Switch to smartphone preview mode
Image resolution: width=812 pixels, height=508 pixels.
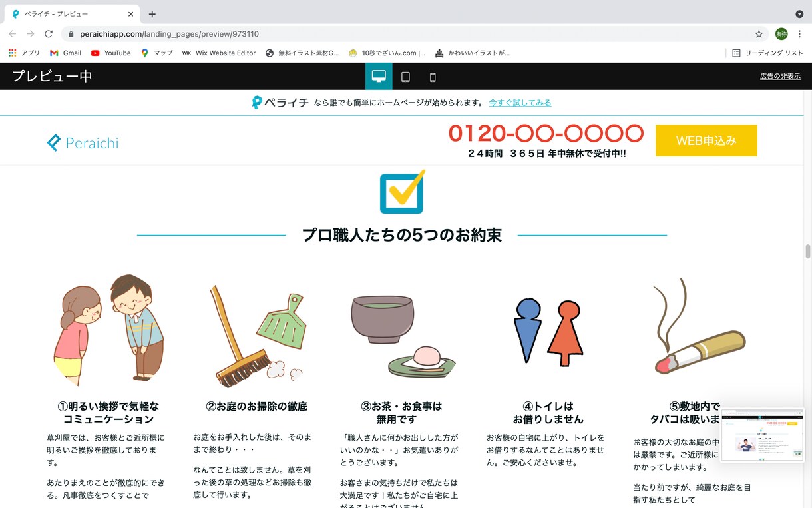433,77
